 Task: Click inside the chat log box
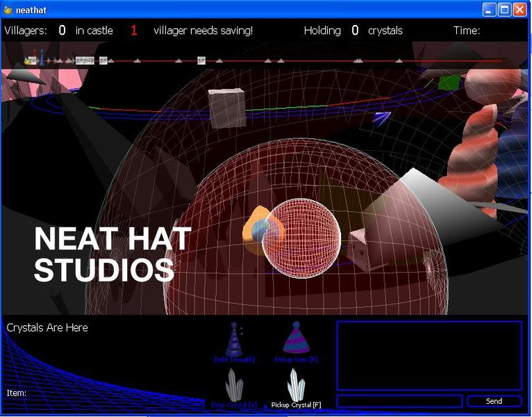coord(429,356)
